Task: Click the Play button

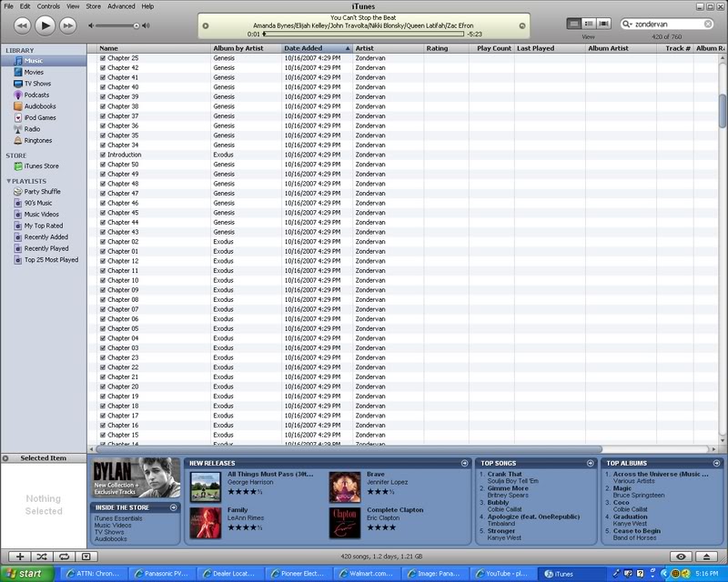Action: (45, 25)
